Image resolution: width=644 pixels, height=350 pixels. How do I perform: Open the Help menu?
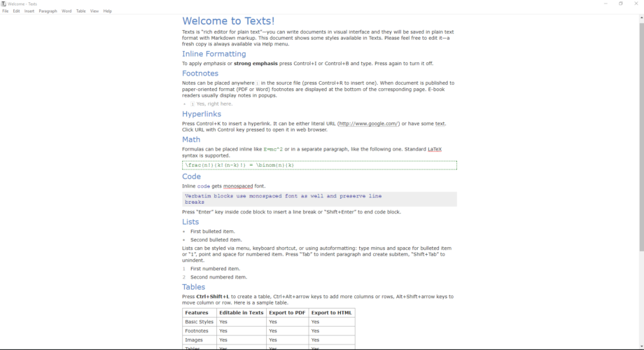pyautogui.click(x=108, y=11)
